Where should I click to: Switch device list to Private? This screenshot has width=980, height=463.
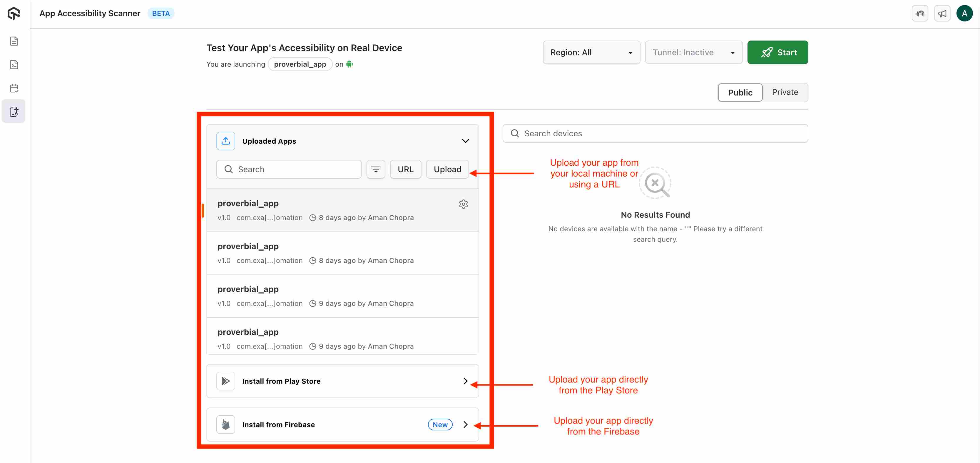tap(785, 92)
